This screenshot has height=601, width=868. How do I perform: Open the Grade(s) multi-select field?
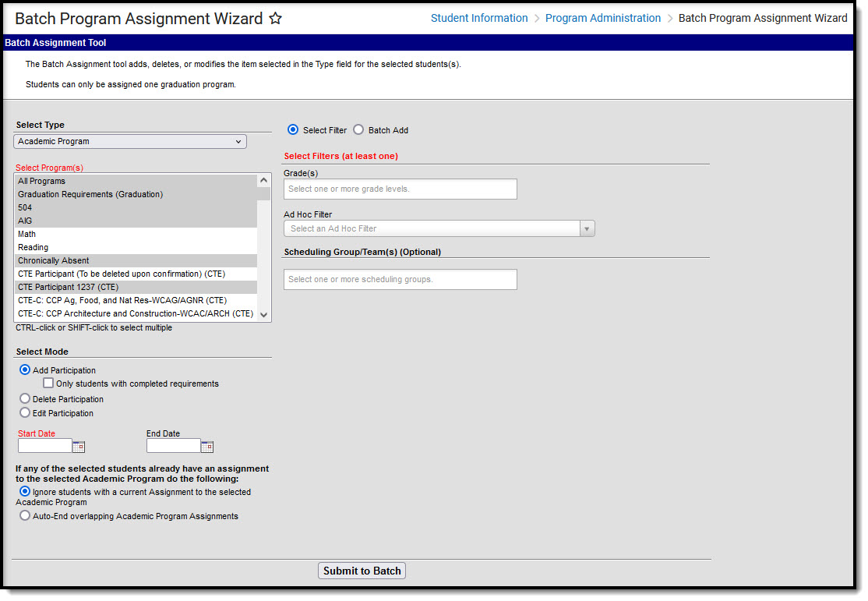(400, 189)
